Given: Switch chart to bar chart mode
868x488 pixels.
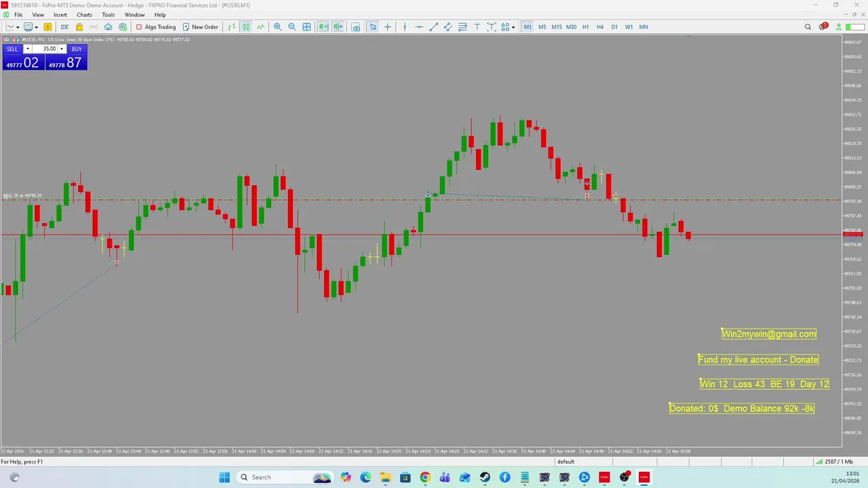Looking at the screenshot, I should [231, 27].
